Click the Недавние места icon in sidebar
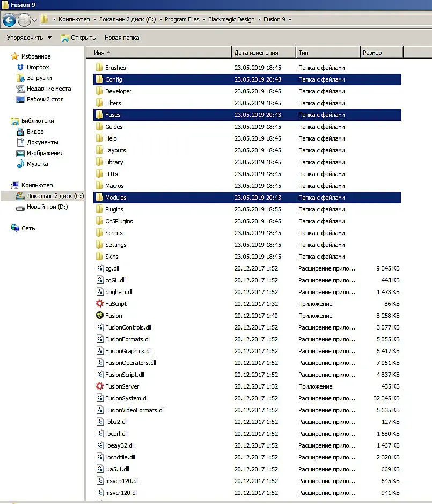The image size is (432, 504). 20,89
